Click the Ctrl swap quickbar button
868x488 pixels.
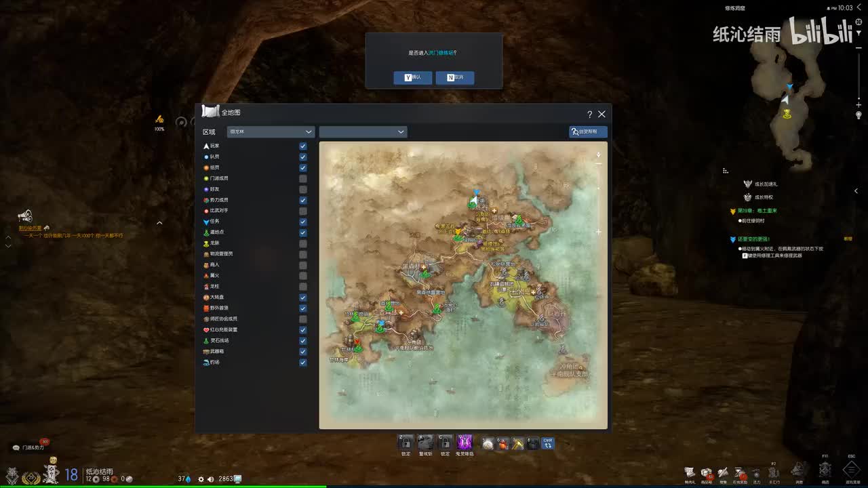548,444
